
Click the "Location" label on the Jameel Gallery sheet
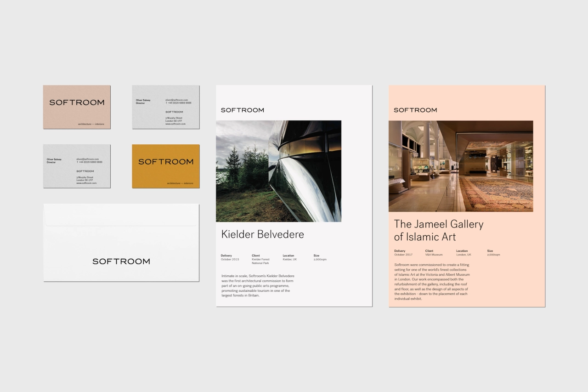point(462,251)
